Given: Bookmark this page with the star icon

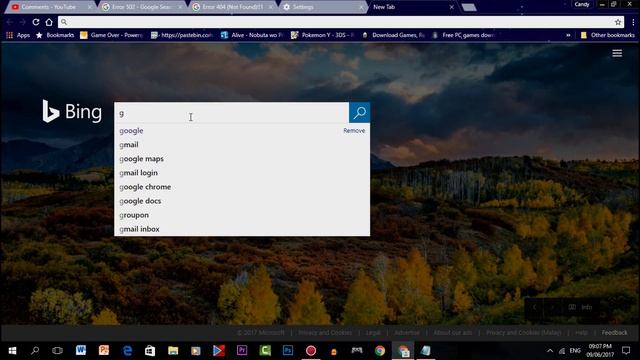Looking at the screenshot, I should [x=618, y=22].
